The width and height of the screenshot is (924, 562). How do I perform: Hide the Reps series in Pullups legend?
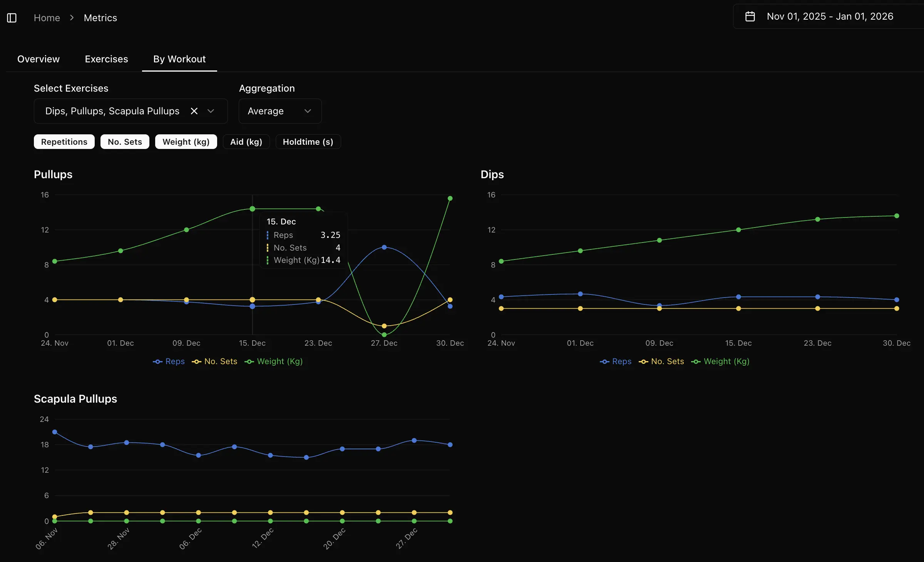pos(169,361)
